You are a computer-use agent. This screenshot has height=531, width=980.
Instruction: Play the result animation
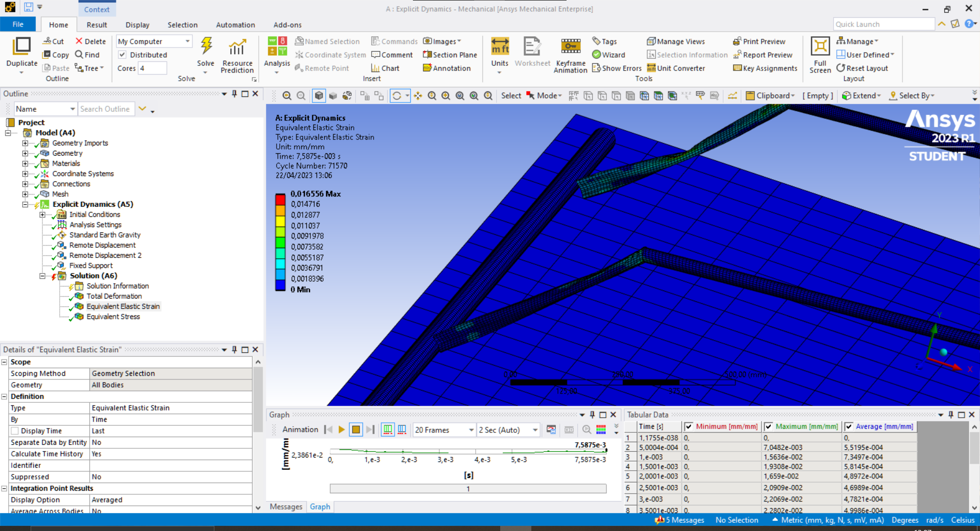341,430
